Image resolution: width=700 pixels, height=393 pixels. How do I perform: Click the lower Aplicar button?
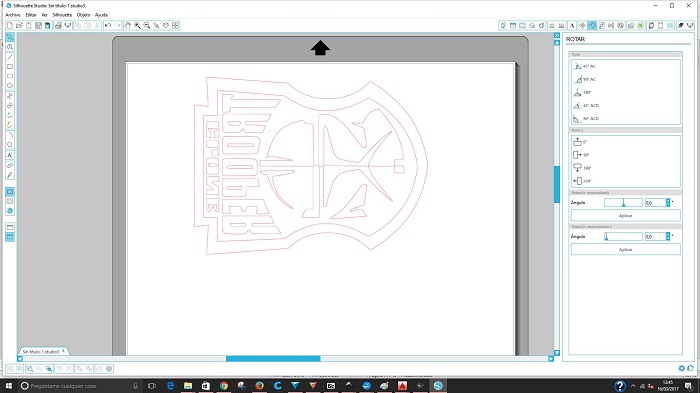pyautogui.click(x=625, y=250)
